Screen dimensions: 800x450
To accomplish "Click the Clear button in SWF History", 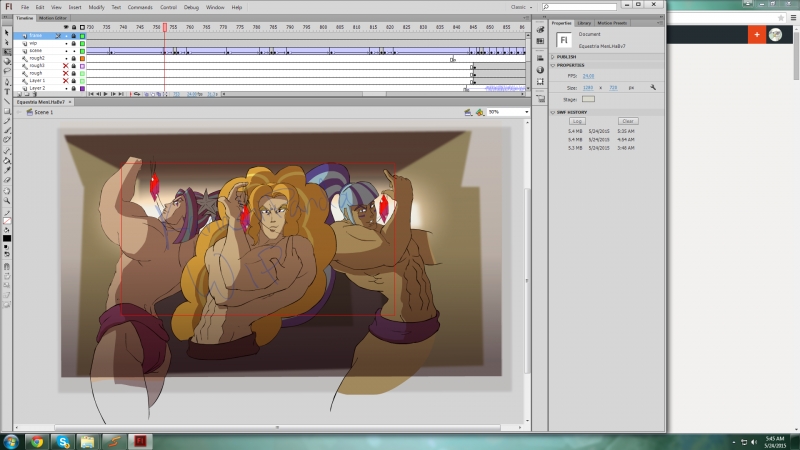I will (628, 121).
